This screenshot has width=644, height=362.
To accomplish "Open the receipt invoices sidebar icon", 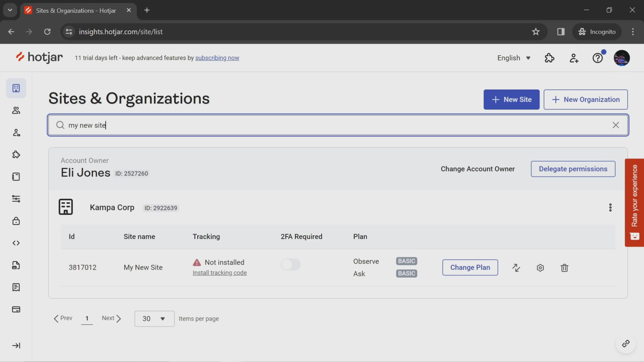I will pos(16,287).
